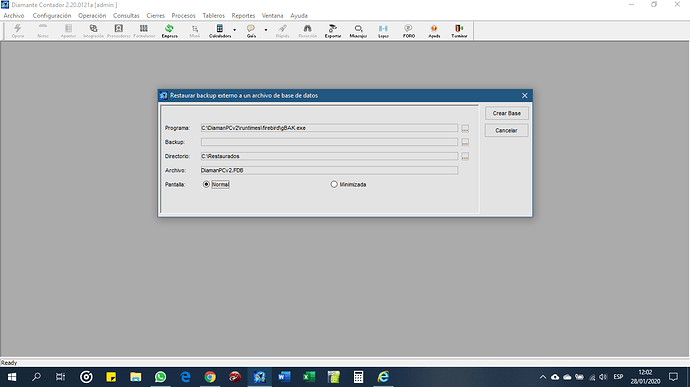
Task: Click the Ligas toolbar icon
Action: coord(383,31)
